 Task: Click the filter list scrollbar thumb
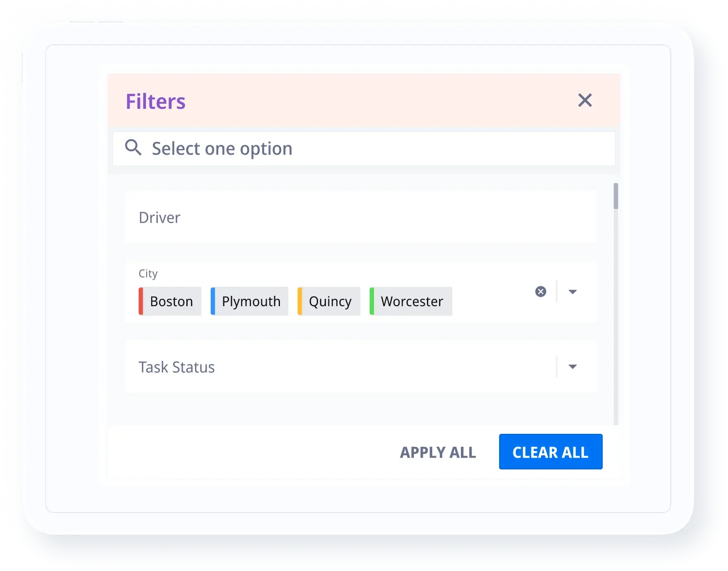coord(616,196)
